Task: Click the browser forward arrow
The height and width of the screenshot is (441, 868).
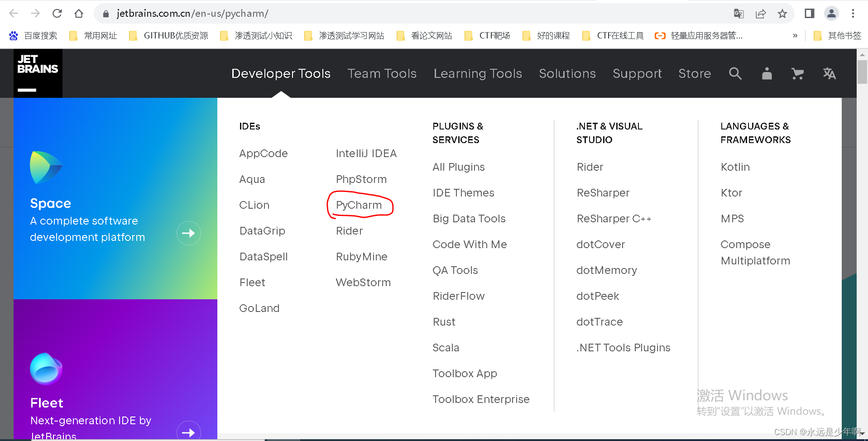Action: (x=35, y=14)
